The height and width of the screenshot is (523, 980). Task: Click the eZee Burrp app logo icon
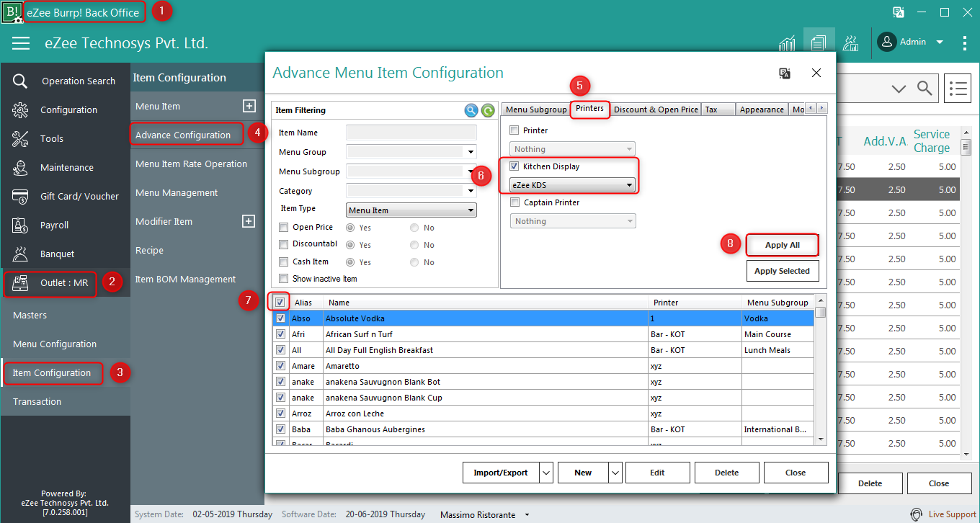click(x=12, y=12)
